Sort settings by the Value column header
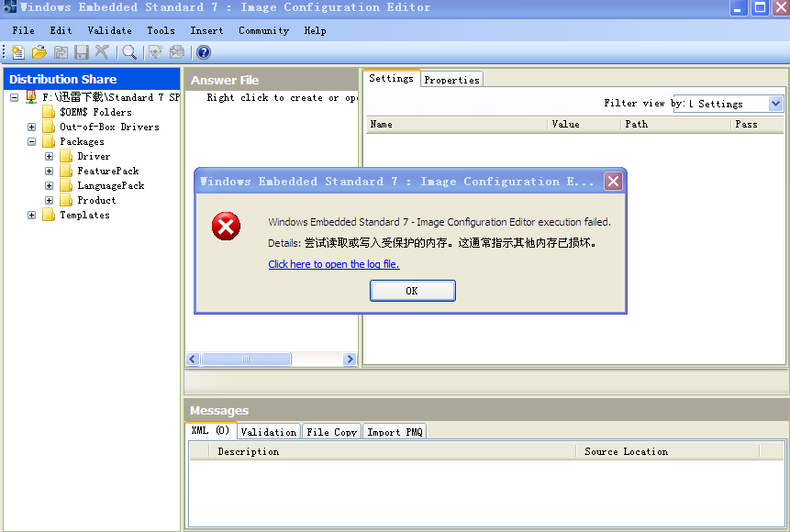 tap(584, 125)
